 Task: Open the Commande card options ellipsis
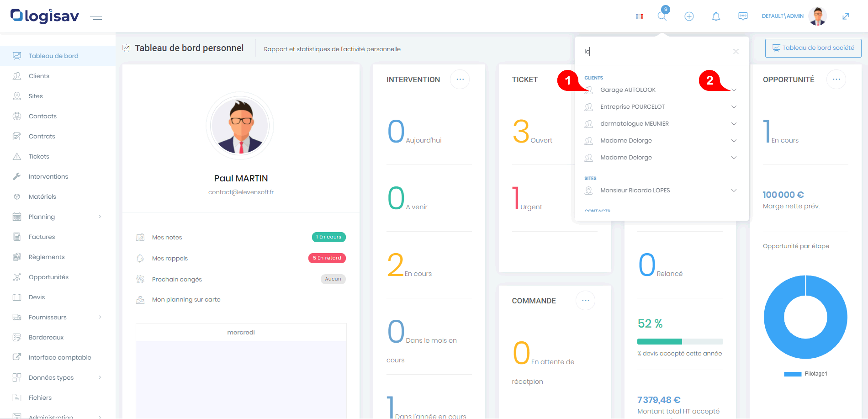(x=585, y=301)
